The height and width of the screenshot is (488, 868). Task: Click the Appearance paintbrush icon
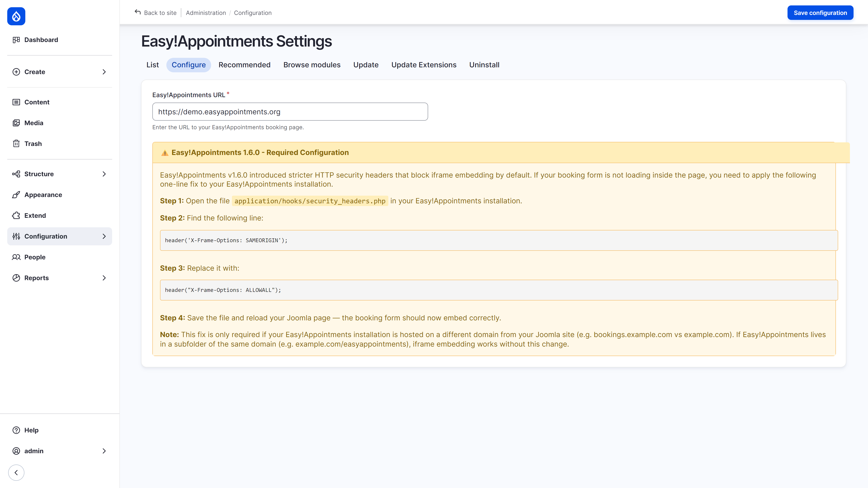coord(16,195)
